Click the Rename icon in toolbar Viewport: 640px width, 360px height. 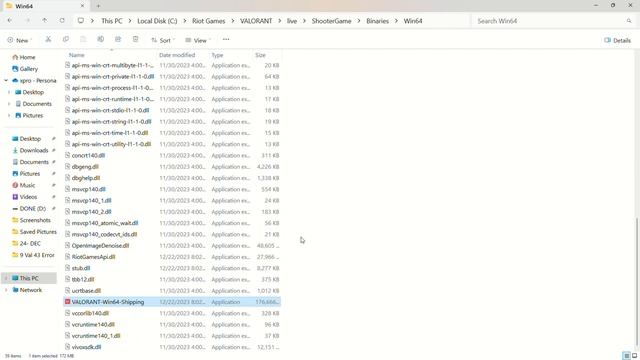pos(100,40)
